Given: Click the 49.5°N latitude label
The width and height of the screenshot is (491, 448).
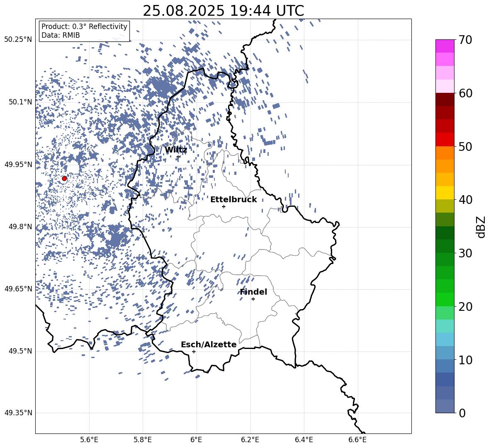Looking at the screenshot, I should click(x=20, y=351).
